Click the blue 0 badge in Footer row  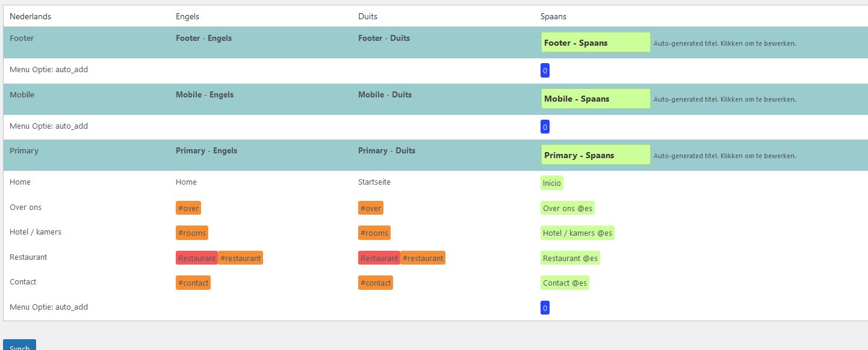tap(545, 71)
